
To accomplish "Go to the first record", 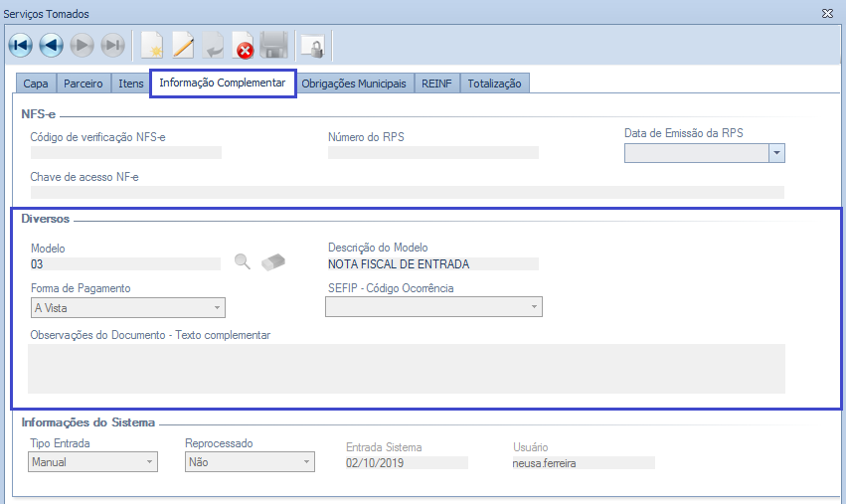I will point(20,46).
